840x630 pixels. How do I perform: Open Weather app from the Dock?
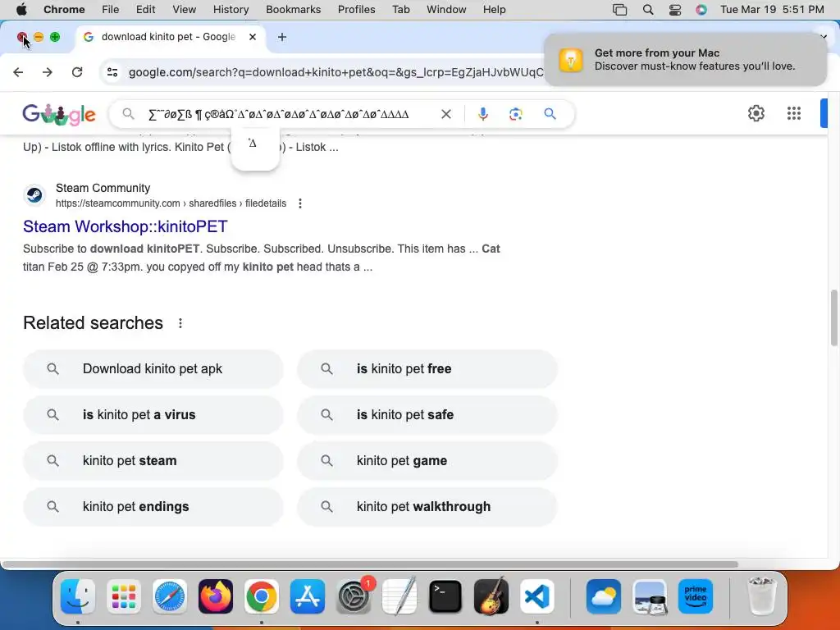coord(604,596)
